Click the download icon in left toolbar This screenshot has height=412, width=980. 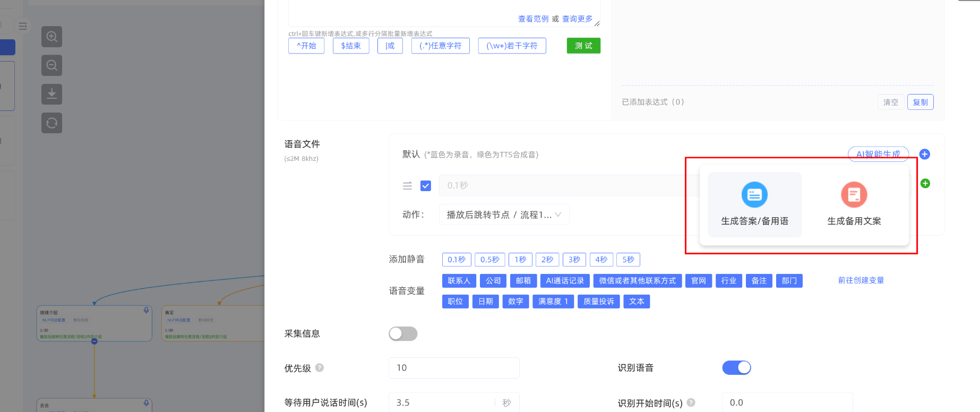click(51, 94)
